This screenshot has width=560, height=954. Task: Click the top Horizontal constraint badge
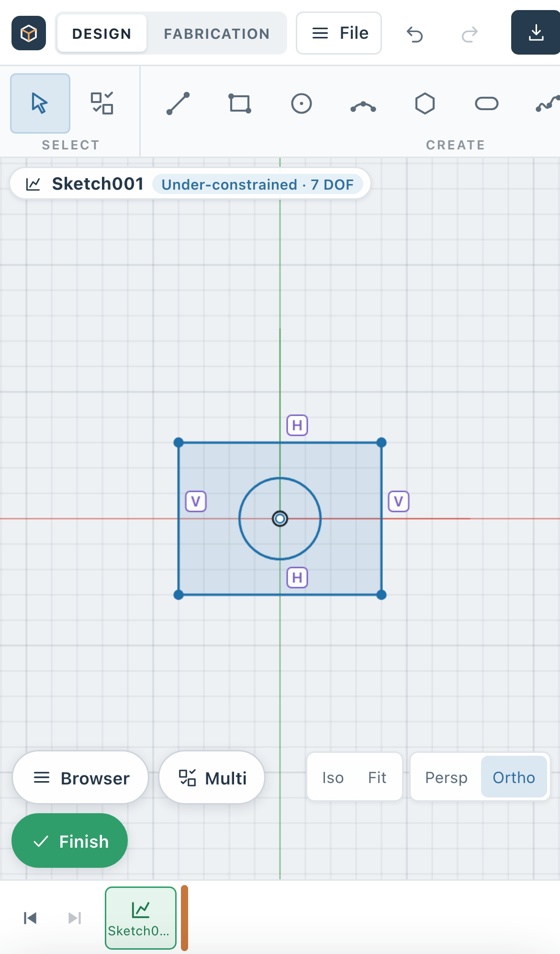point(297,425)
